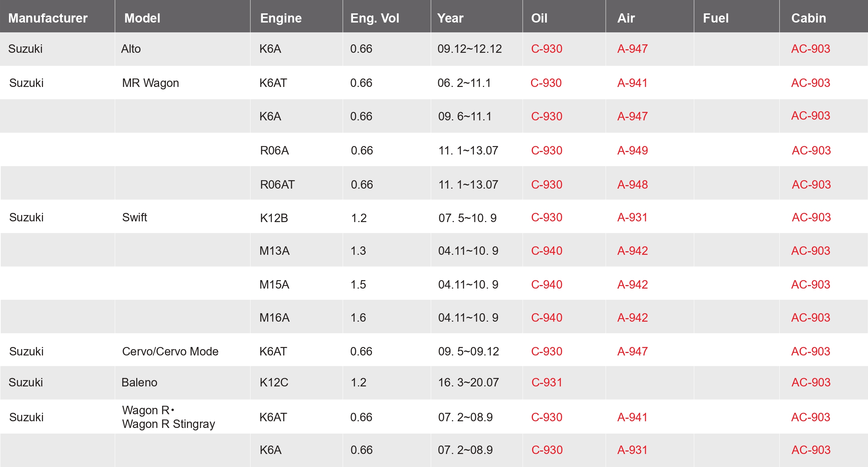Viewport: 868px width, 467px height.
Task: Click the Cabin column header
Action: point(809,18)
